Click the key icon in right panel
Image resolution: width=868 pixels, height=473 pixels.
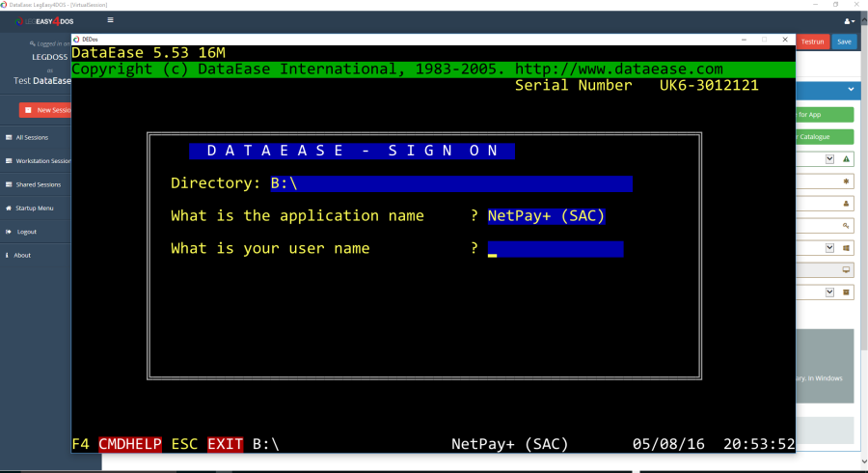click(846, 226)
